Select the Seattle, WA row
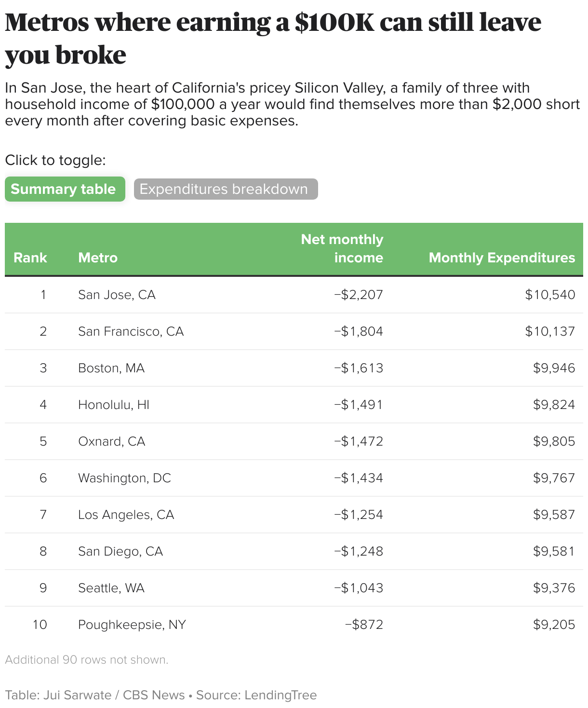Image resolution: width=588 pixels, height=708 pixels. [x=111, y=588]
